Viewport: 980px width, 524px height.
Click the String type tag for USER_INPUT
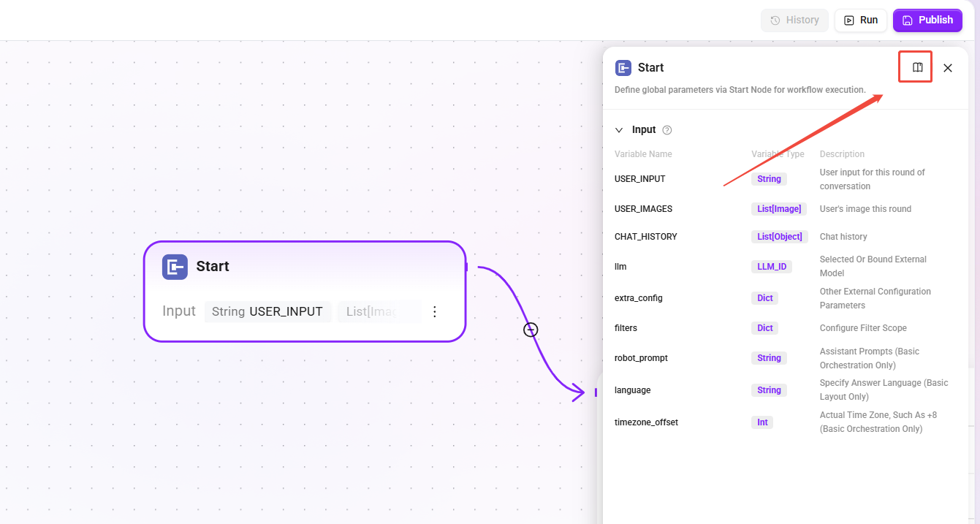[769, 179]
